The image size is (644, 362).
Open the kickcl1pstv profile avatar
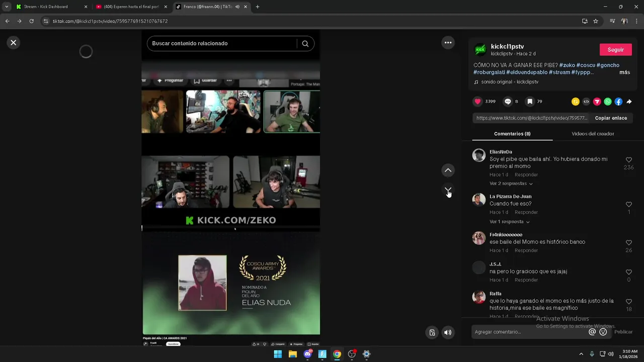(480, 49)
